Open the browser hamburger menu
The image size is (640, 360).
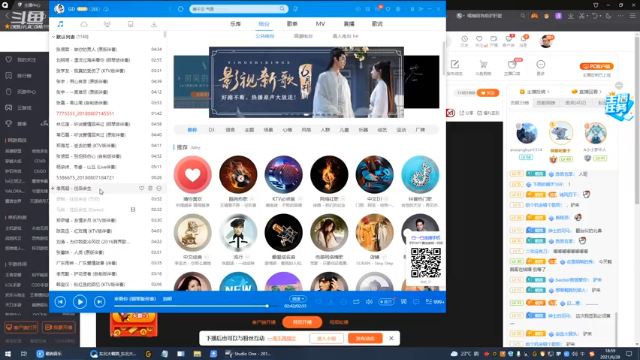(633, 16)
